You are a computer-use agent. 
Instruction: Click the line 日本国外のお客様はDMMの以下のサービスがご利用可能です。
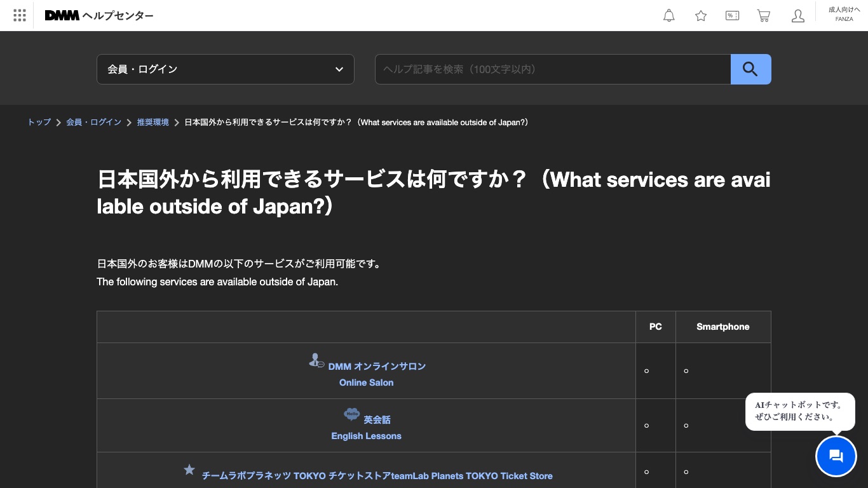pyautogui.click(x=240, y=264)
